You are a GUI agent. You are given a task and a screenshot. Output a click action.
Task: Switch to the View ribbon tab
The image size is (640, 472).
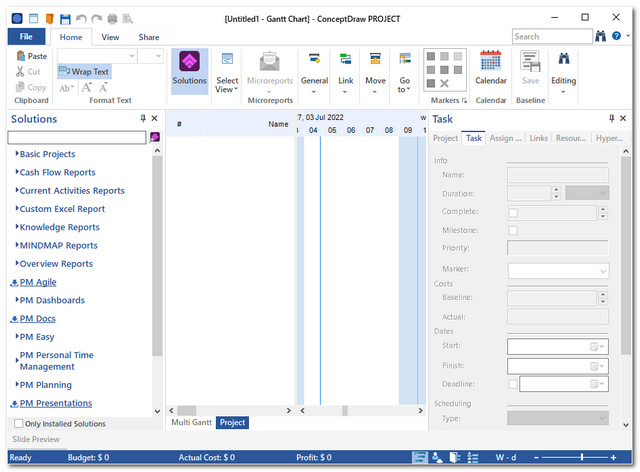pyautogui.click(x=110, y=37)
